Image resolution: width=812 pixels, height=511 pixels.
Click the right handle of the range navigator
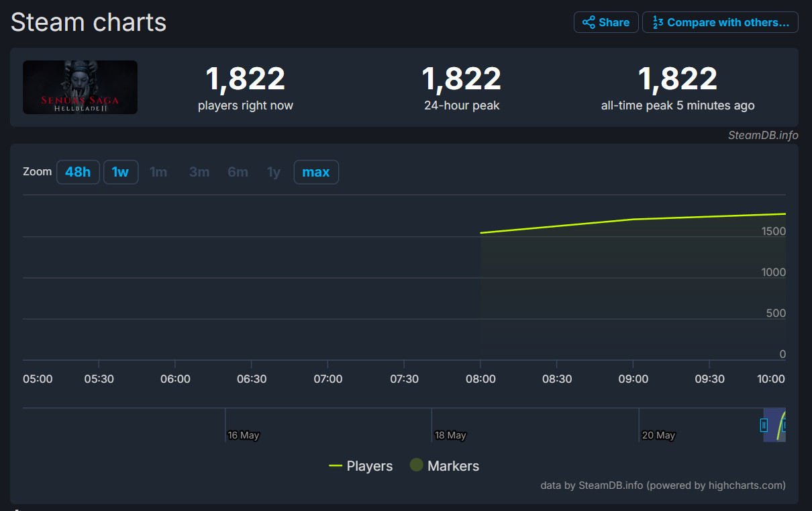pos(784,425)
